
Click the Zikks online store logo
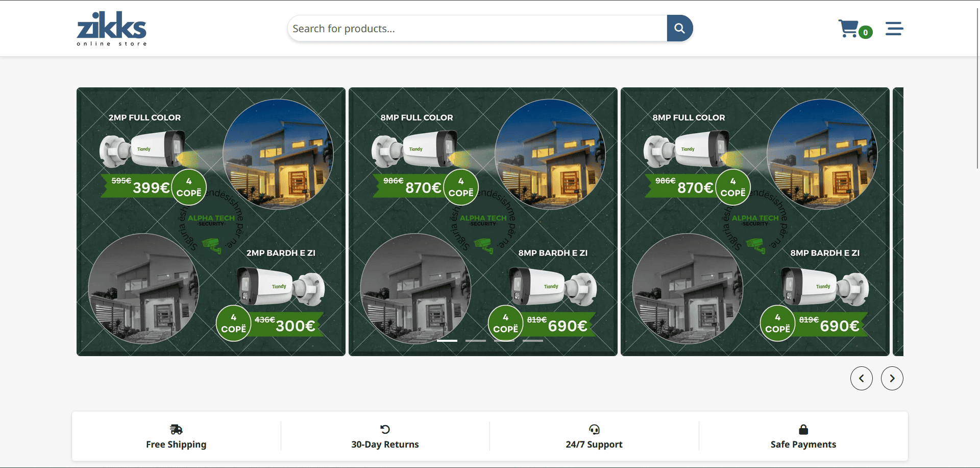coord(111,29)
